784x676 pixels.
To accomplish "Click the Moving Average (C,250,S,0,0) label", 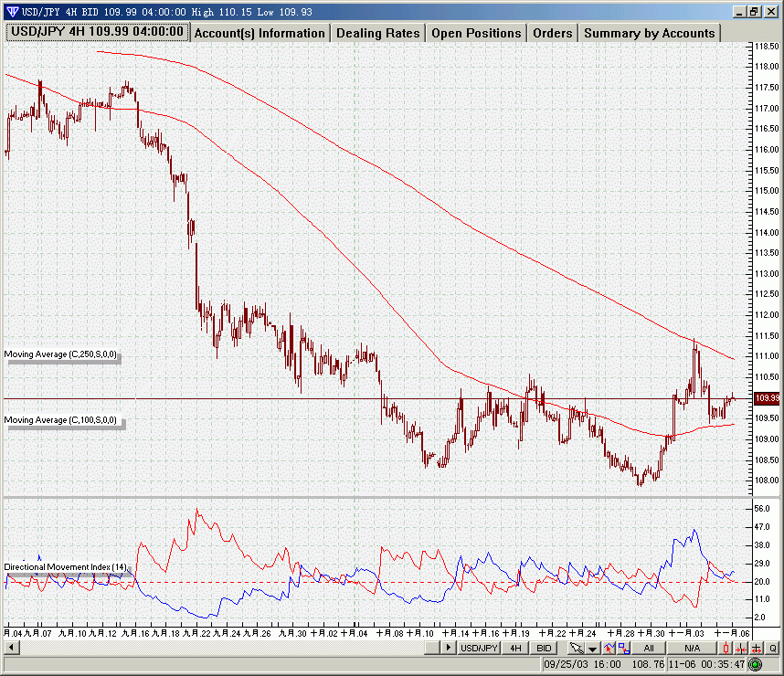I will [x=60, y=354].
